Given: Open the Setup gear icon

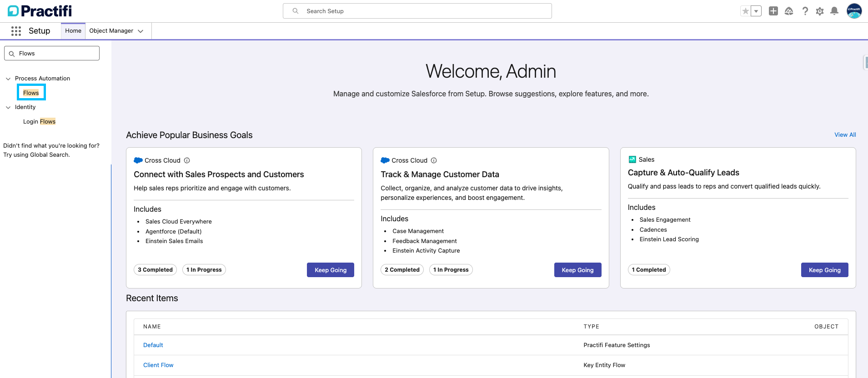Looking at the screenshot, I should click(x=820, y=11).
